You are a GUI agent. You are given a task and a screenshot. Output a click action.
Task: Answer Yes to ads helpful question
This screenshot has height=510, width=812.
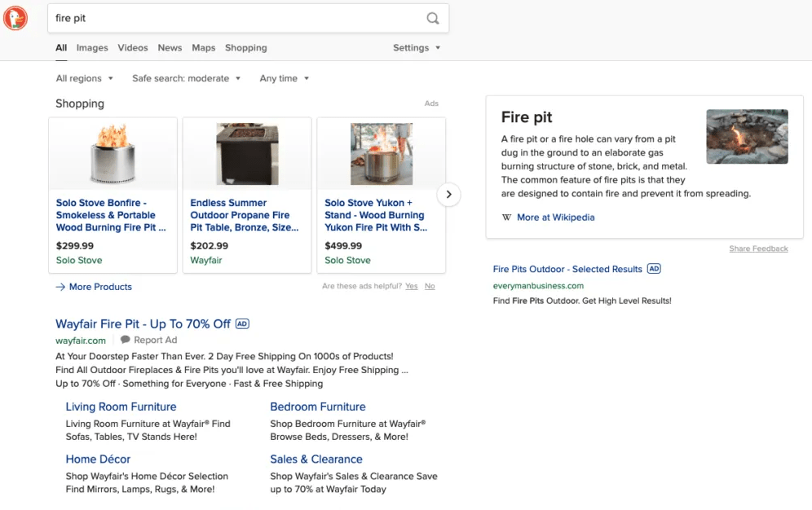[411, 286]
